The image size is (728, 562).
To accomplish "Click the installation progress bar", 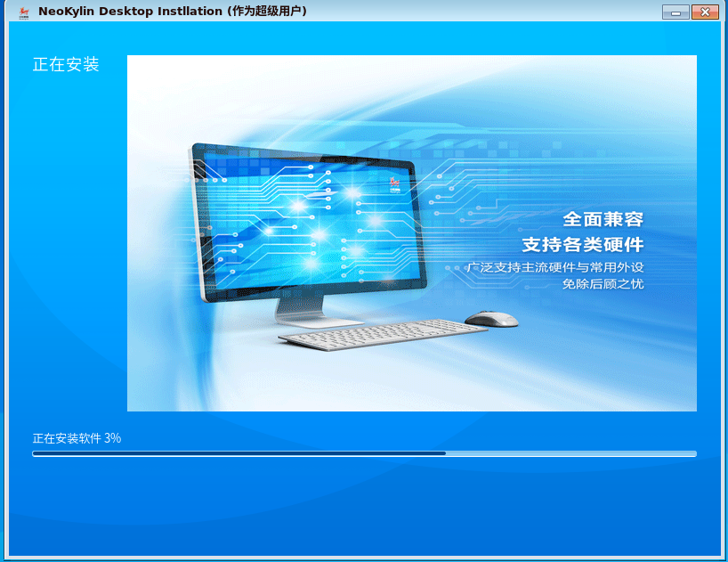I will click(365, 453).
